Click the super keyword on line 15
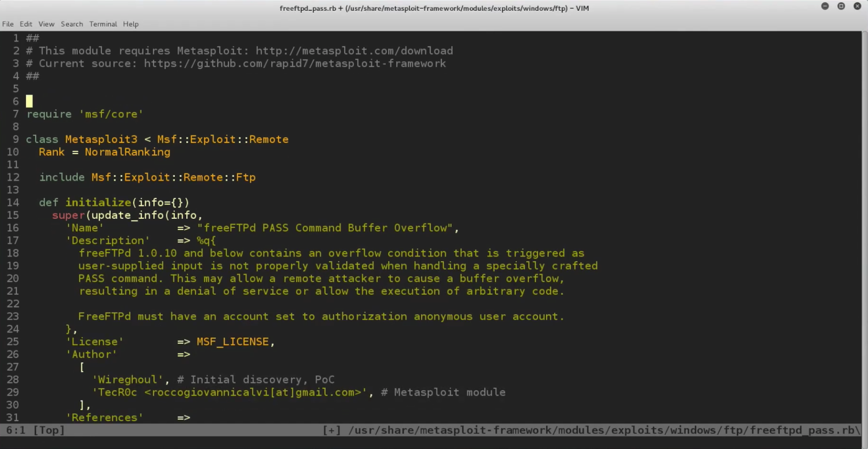Image resolution: width=868 pixels, height=449 pixels. pyautogui.click(x=68, y=215)
